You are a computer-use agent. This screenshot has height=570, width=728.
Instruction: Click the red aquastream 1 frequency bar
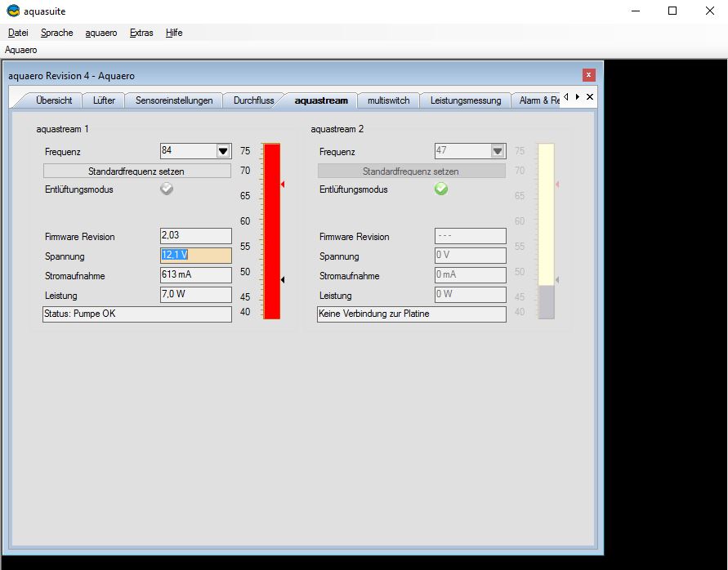pos(271,231)
